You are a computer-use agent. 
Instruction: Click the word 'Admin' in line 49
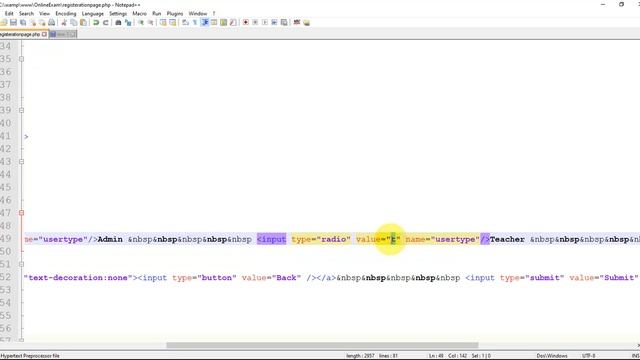[110, 239]
